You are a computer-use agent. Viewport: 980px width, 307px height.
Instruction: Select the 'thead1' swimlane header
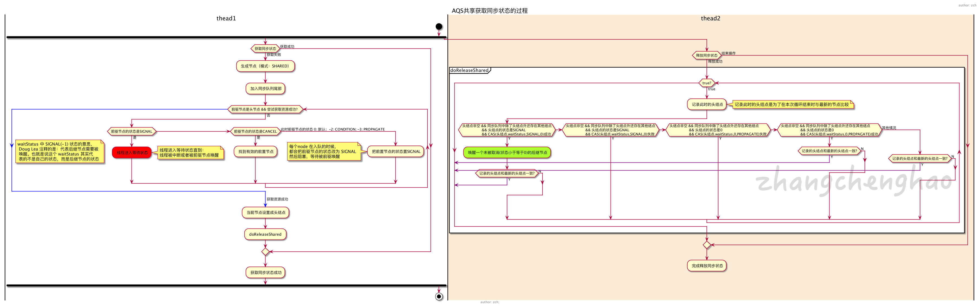tap(226, 18)
